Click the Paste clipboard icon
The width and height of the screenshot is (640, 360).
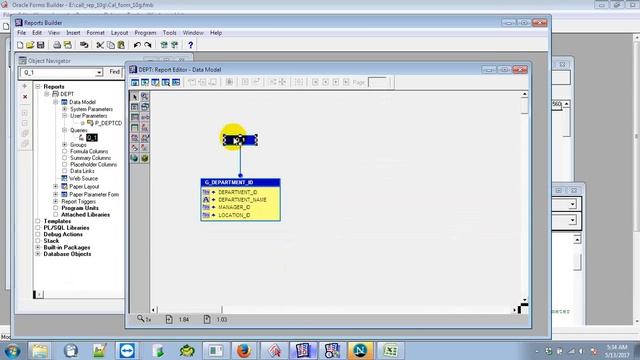click(121, 45)
